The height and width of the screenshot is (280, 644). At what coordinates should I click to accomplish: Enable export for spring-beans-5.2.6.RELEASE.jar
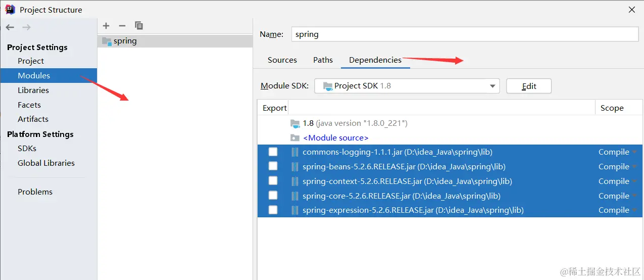[273, 166]
